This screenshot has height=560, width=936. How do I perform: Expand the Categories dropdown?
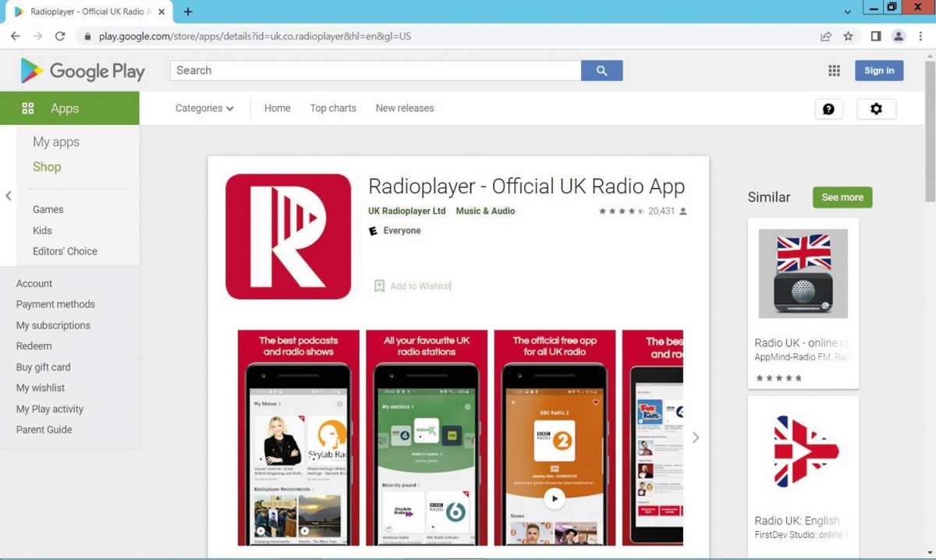pyautogui.click(x=204, y=108)
